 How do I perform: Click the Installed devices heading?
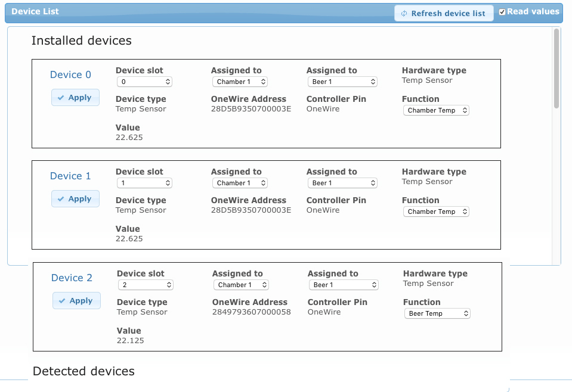tap(81, 41)
